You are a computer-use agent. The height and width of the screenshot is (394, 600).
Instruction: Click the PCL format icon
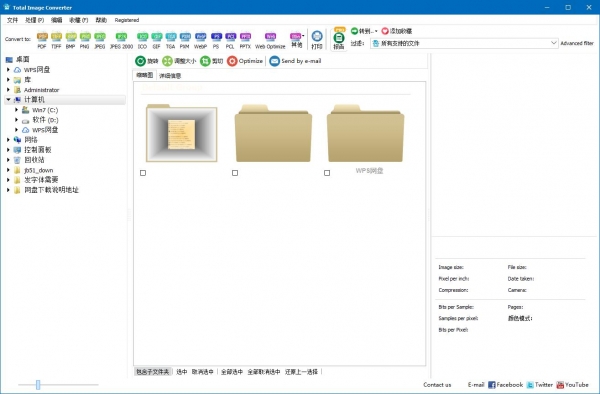[x=230, y=40]
